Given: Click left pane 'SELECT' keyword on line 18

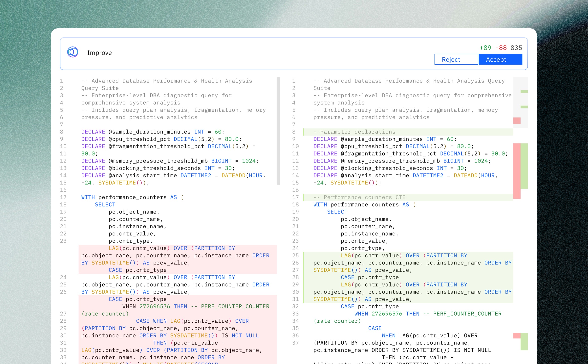Looking at the screenshot, I should (x=105, y=204).
